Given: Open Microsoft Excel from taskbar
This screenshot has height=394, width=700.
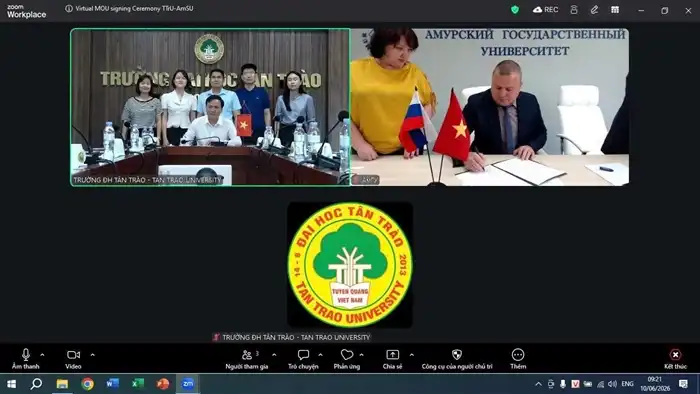Looking at the screenshot, I should [138, 384].
